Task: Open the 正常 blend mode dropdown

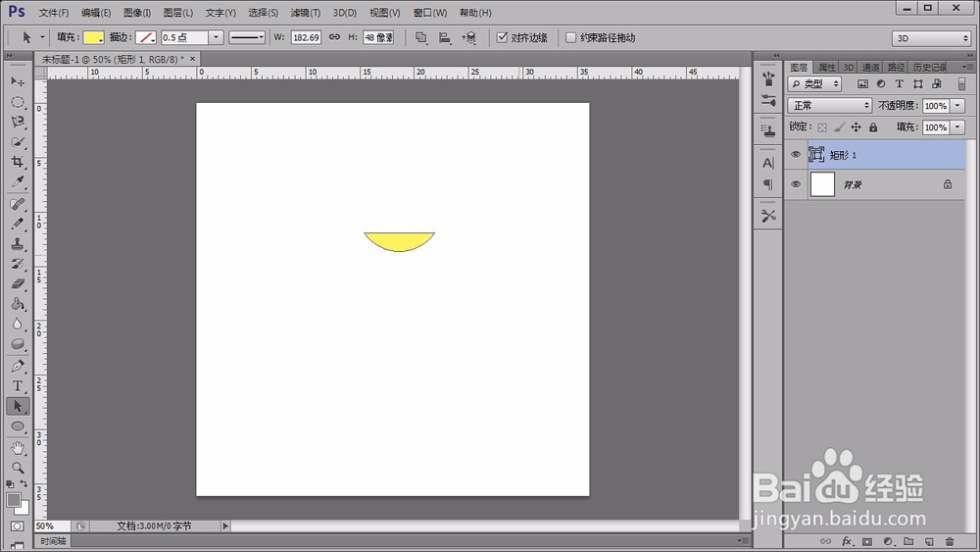Action: pyautogui.click(x=829, y=105)
